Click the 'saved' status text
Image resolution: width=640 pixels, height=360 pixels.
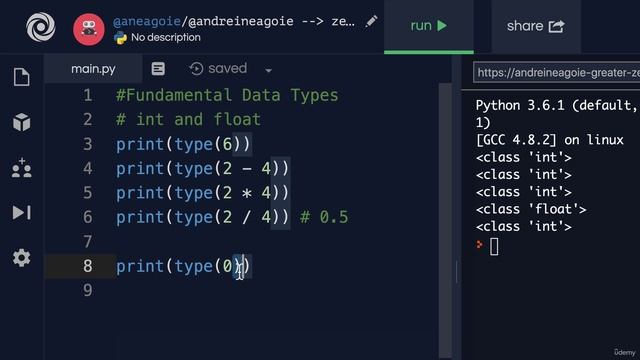tap(227, 68)
